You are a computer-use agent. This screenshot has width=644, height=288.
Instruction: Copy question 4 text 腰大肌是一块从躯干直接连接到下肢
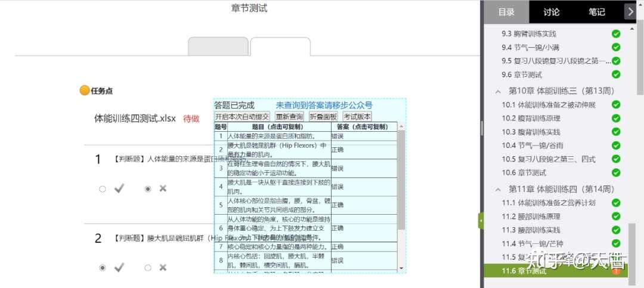(279, 187)
